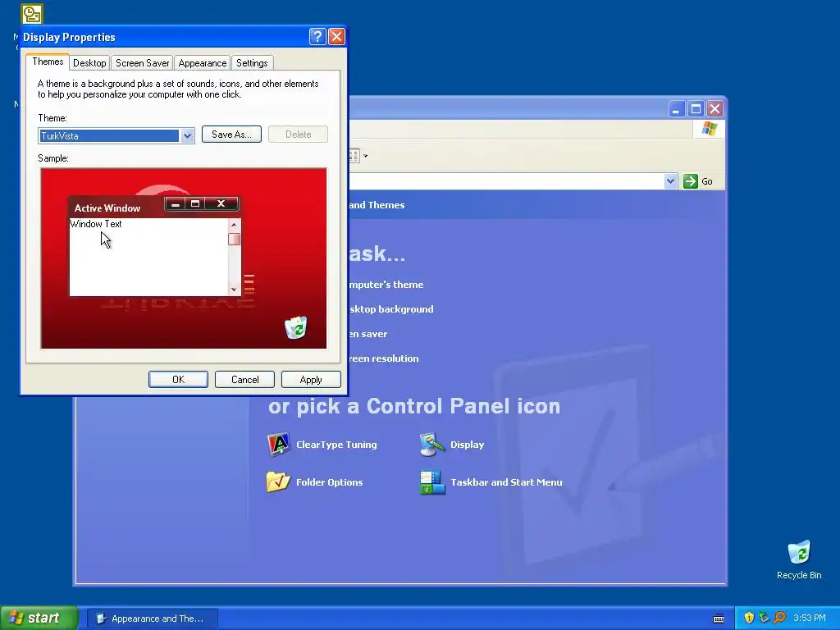The width and height of the screenshot is (840, 630).
Task: Click the Save As... button
Action: 231,135
